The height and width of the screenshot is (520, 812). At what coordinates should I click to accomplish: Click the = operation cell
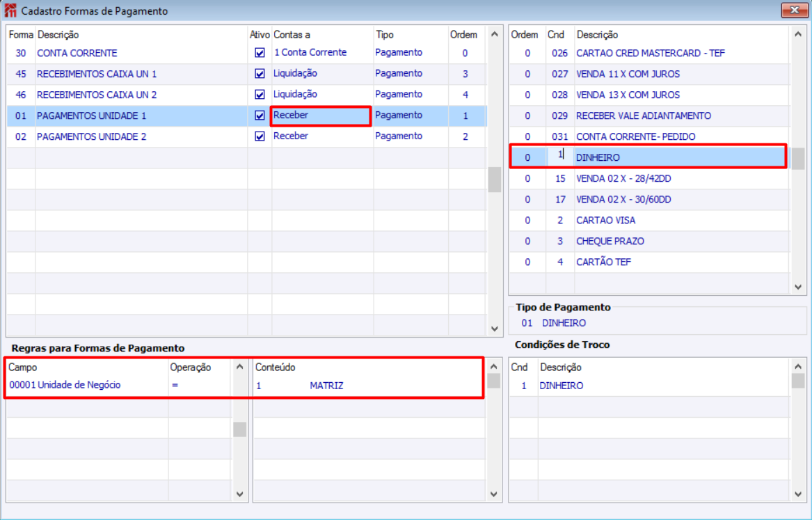tap(175, 385)
